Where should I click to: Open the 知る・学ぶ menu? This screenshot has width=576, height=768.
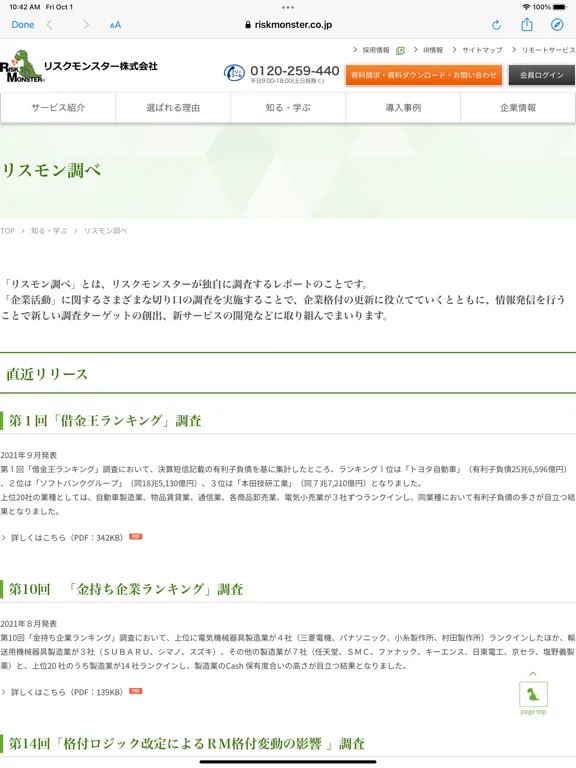288,108
